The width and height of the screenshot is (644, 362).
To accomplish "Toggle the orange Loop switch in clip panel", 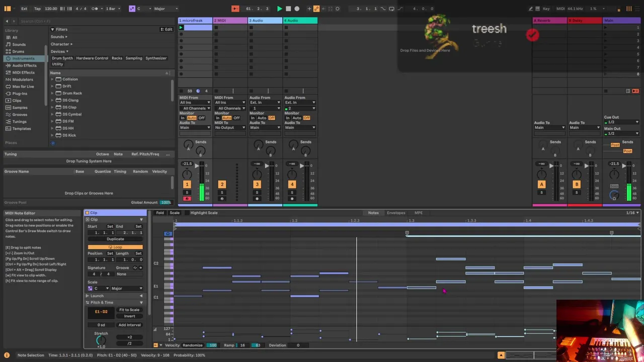I will click(115, 247).
